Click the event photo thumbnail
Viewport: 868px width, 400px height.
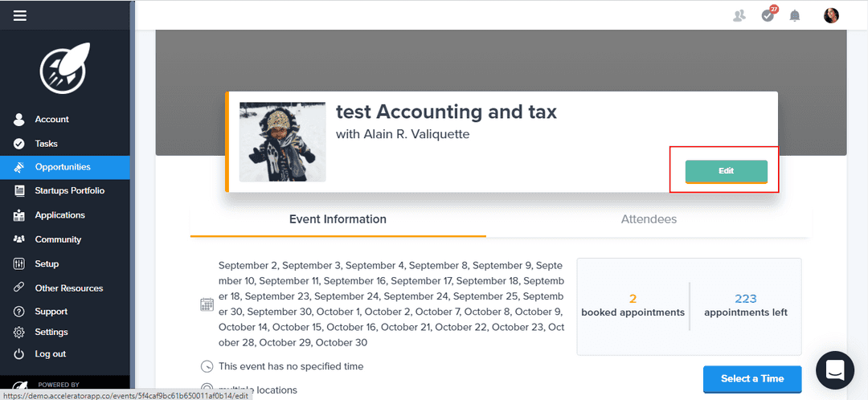coord(283,142)
